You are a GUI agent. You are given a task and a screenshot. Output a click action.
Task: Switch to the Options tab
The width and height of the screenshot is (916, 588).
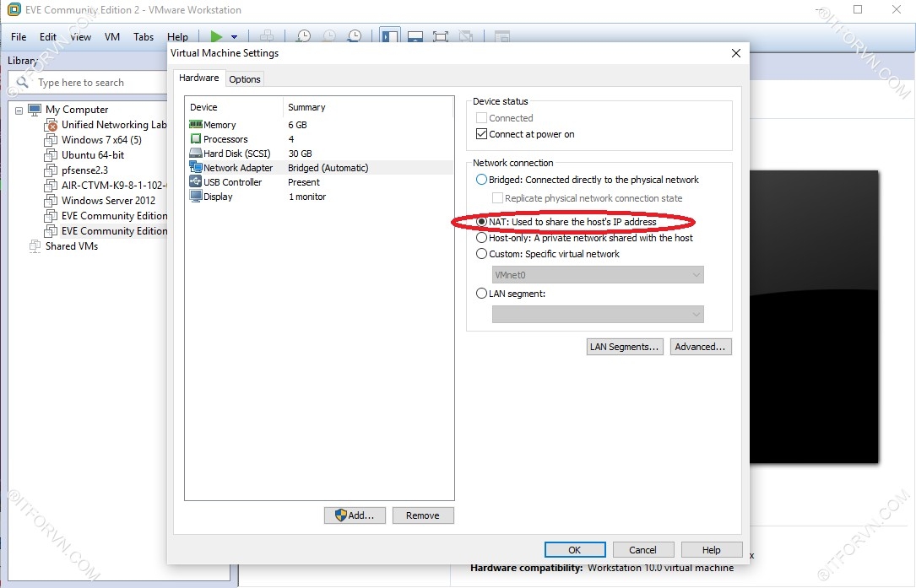(x=245, y=78)
